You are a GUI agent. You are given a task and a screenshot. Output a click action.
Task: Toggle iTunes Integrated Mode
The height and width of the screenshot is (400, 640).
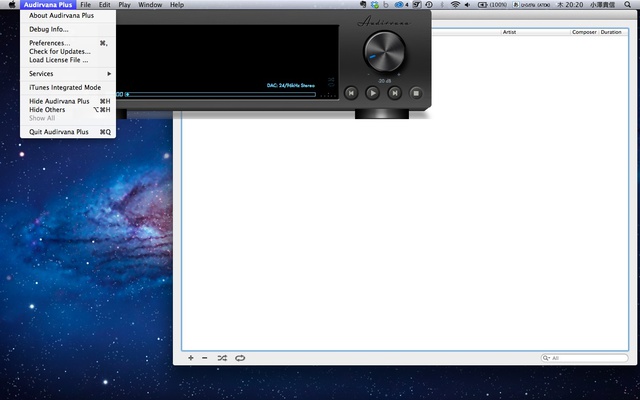(x=65, y=87)
